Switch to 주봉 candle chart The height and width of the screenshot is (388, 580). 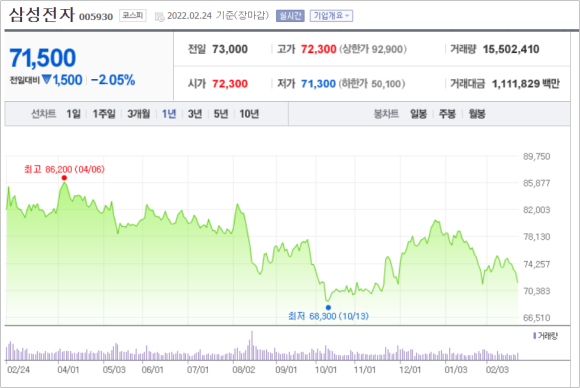tap(447, 114)
